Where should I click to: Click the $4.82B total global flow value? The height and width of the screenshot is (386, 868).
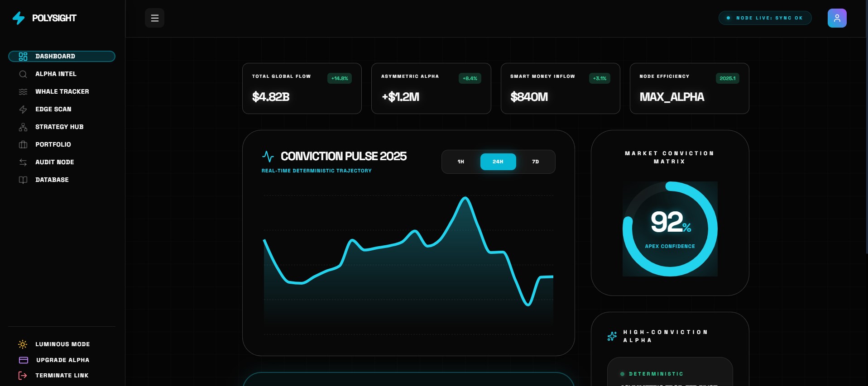[271, 97]
